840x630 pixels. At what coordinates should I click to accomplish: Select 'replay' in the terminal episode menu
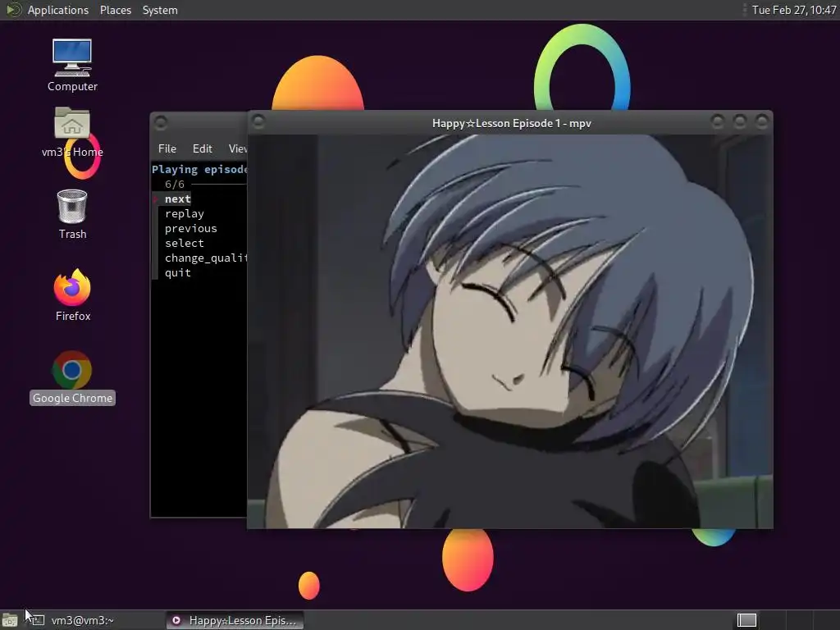[x=185, y=214]
